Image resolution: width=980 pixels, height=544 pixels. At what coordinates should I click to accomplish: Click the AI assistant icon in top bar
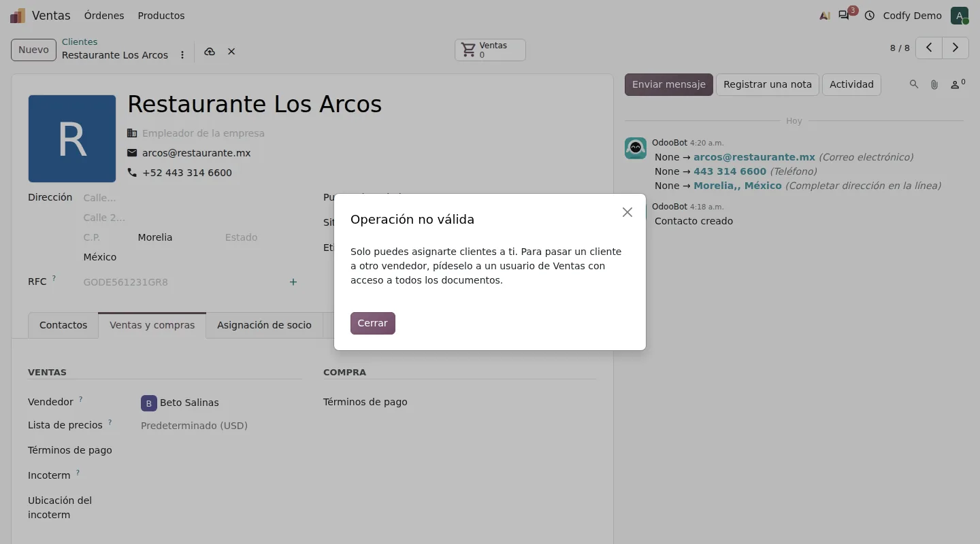(x=825, y=16)
